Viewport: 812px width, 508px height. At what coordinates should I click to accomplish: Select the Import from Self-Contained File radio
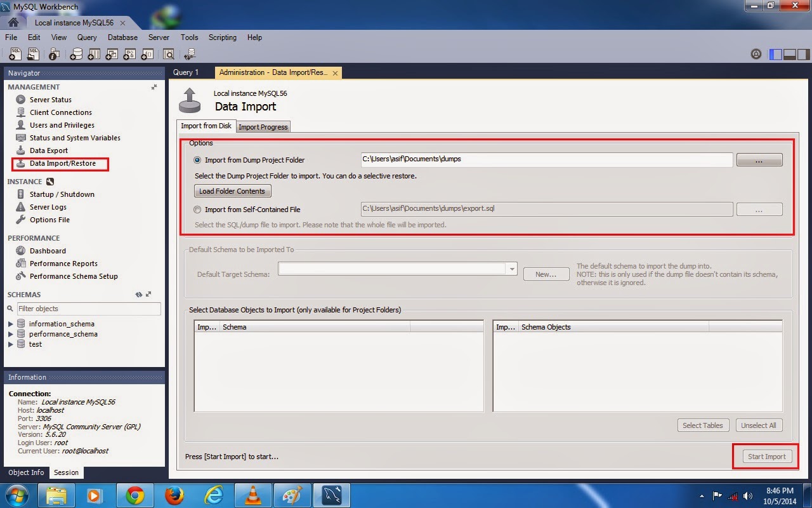(198, 210)
